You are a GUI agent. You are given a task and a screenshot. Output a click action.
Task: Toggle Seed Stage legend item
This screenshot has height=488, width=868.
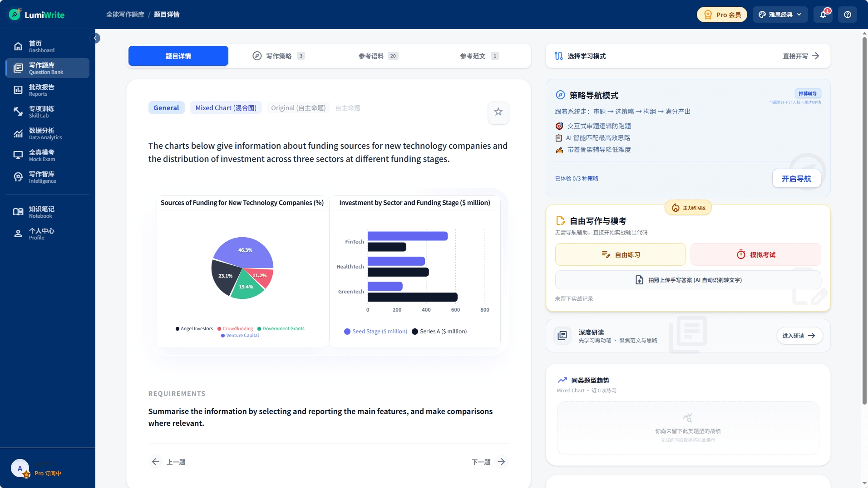(x=376, y=332)
